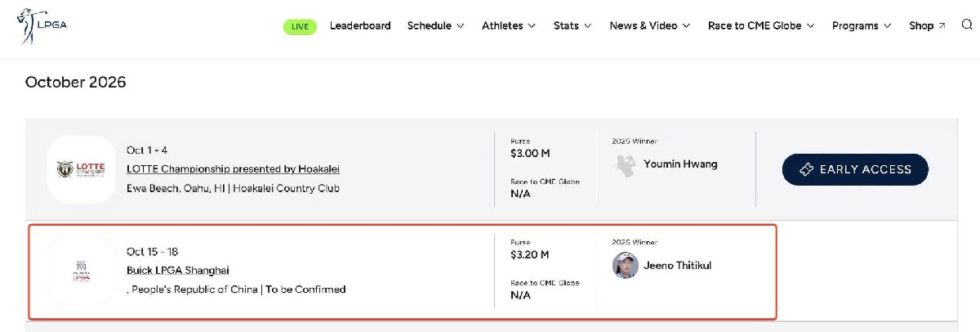The width and height of the screenshot is (980, 332).
Task: Open the Leaderboard page
Action: tap(360, 26)
